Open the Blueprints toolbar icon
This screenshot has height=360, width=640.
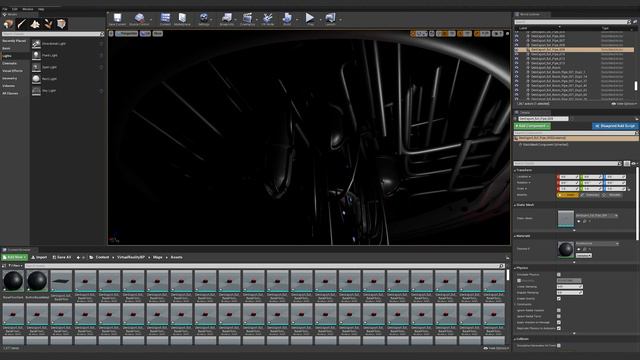227,19
